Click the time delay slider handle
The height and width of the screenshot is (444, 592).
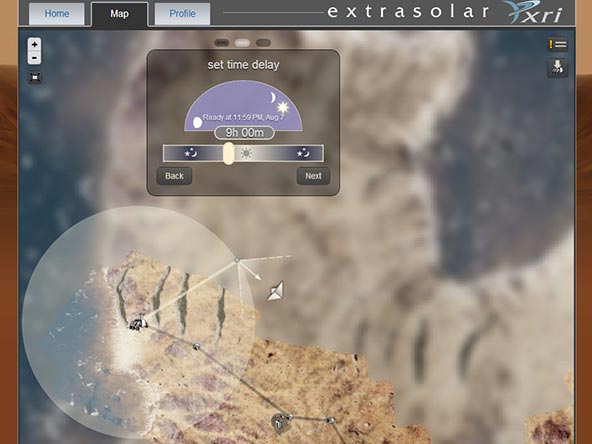coord(228,153)
